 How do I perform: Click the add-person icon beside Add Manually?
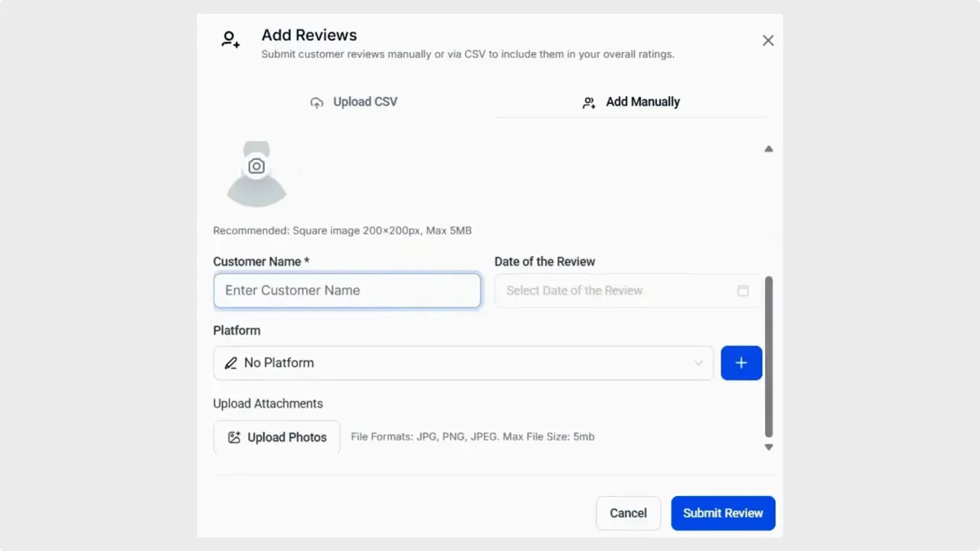point(589,102)
